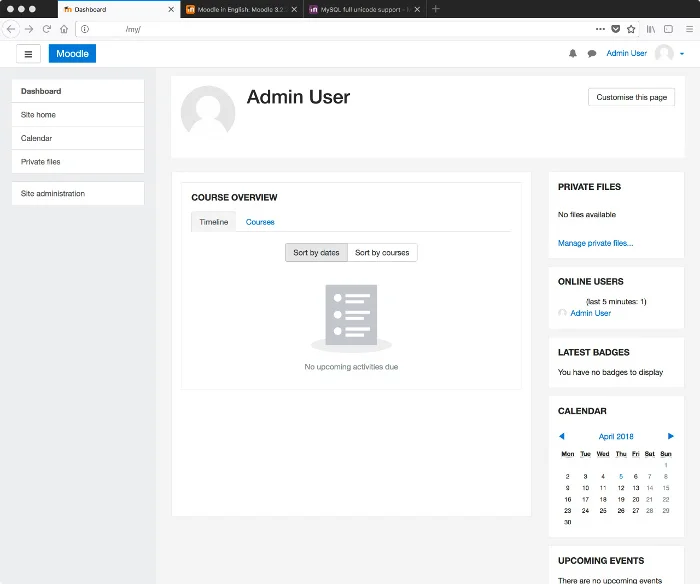Viewport: 700px width, 584px height.
Task: Select the Timeline tab
Action: coord(213,222)
